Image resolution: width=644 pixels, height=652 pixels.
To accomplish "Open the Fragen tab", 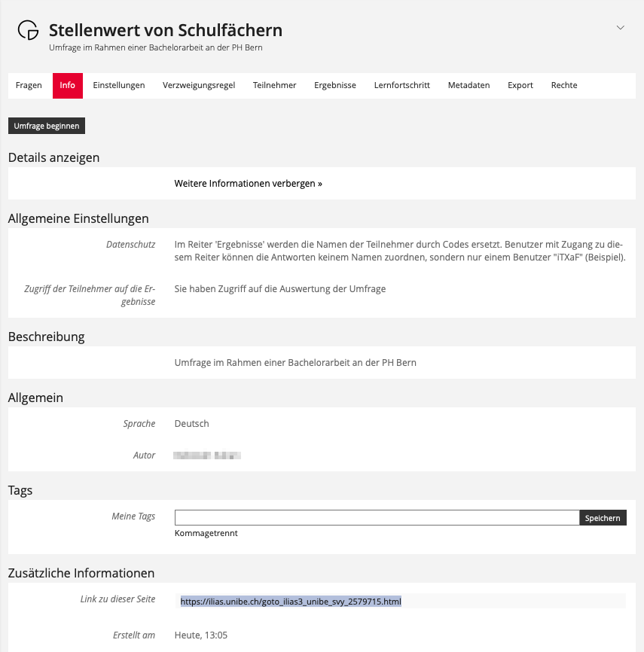I will coord(29,85).
